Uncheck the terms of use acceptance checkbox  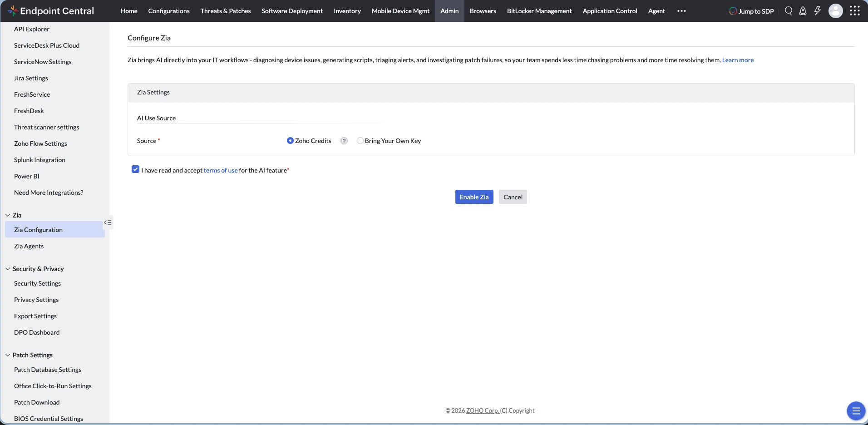tap(135, 169)
